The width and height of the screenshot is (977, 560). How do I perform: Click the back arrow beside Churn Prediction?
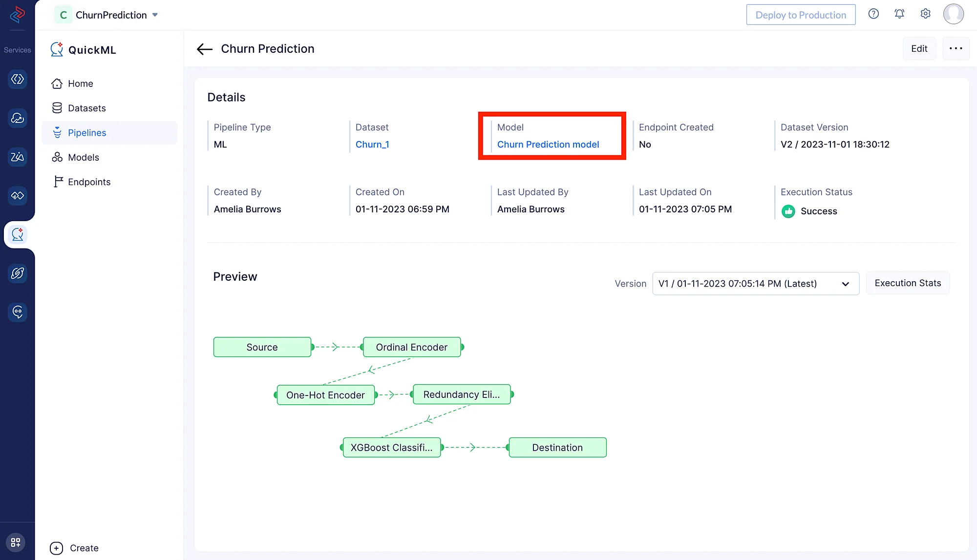(x=204, y=49)
